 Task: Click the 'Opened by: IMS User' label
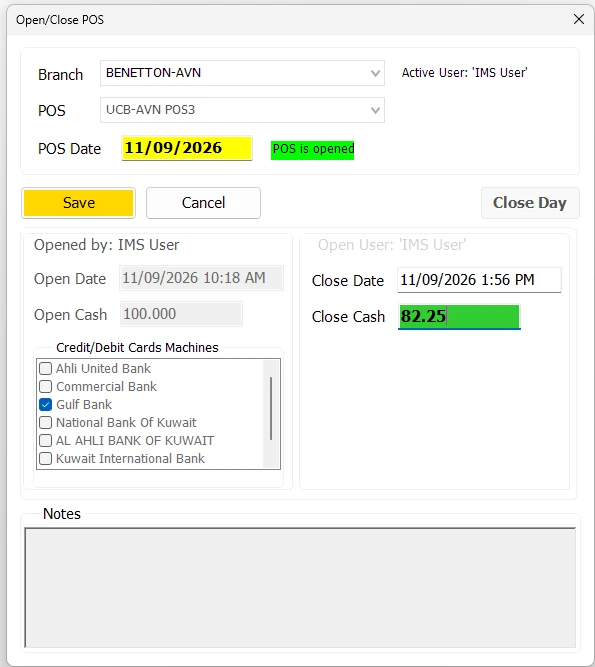[x=106, y=245]
